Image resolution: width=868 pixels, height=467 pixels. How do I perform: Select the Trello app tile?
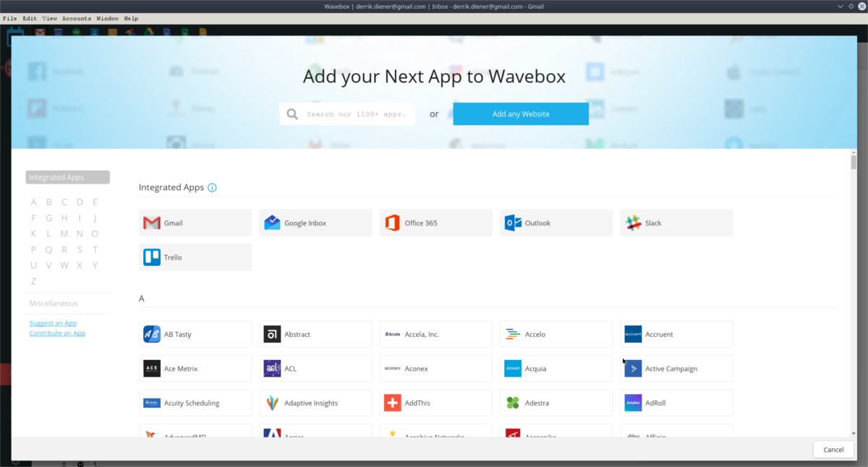coord(195,257)
